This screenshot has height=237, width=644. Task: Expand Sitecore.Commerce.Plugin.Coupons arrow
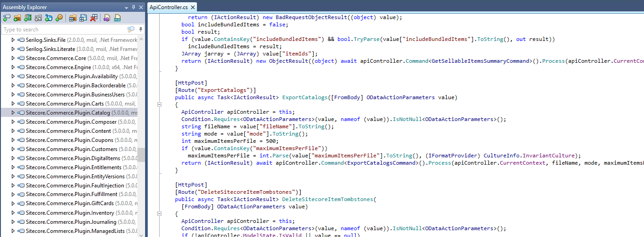13,140
